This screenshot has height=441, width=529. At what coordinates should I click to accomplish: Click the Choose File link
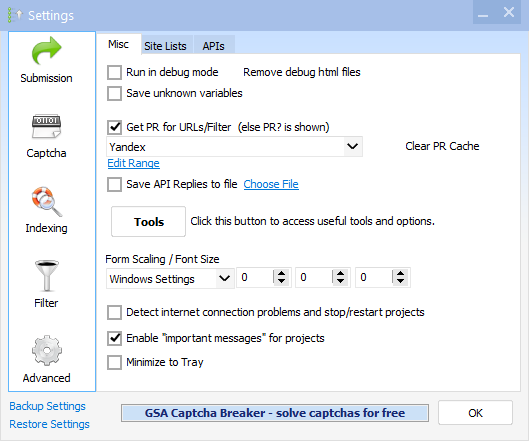point(271,184)
